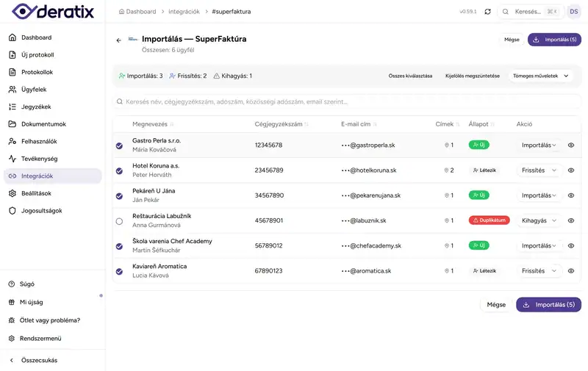This screenshot has width=588, height=371.
Task: Open action dropdown for Pekáreň U Jána
Action: tap(539, 195)
